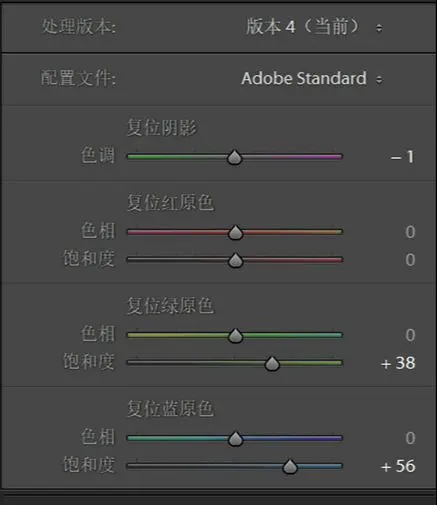Click the blue primary 色相 slider handle
Screen dimensions: 437x505
point(235,439)
